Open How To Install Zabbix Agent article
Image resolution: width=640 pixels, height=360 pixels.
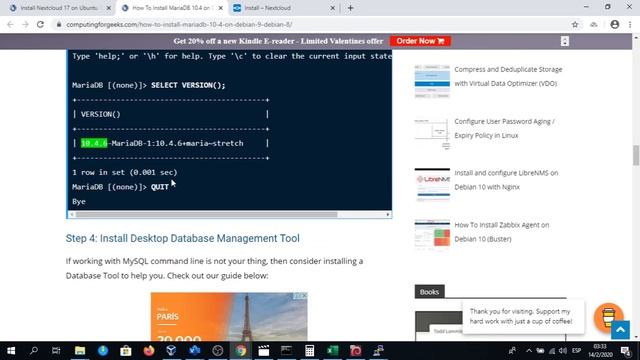point(502,232)
